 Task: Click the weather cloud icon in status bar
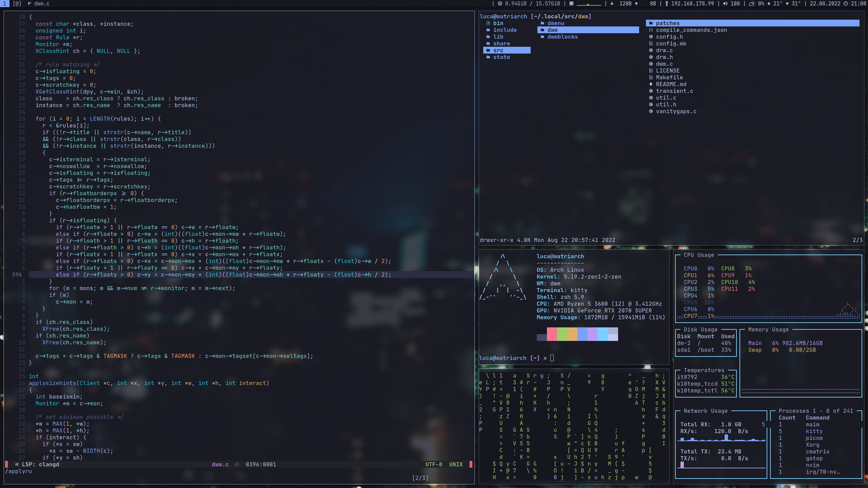[x=752, y=3]
